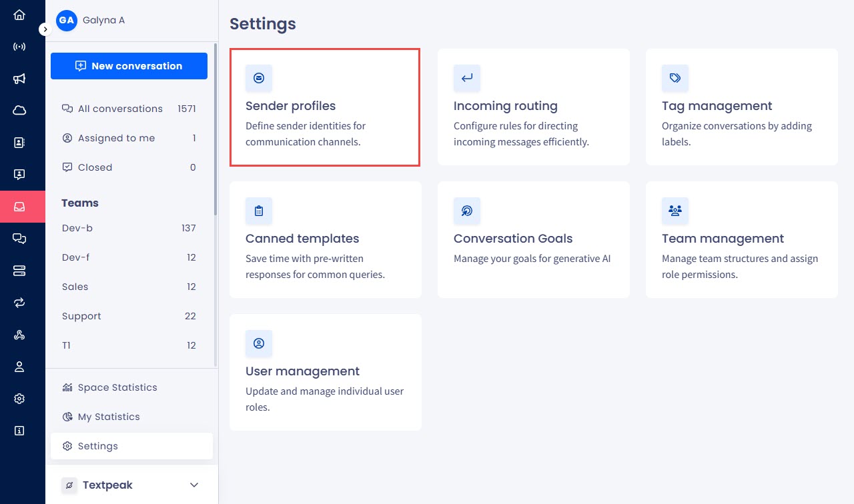
Task: Click the gear icon in the left rail
Action: (x=19, y=399)
